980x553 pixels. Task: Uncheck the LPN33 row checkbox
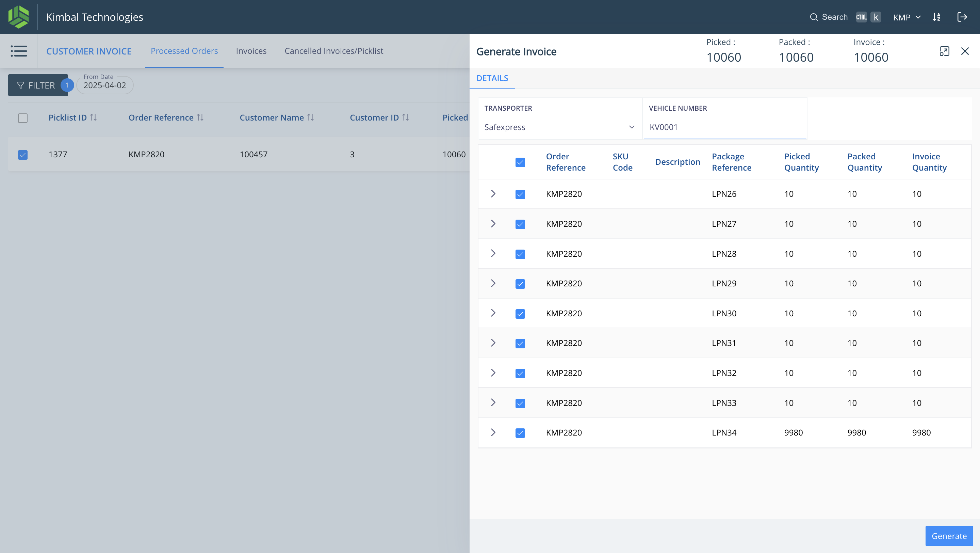coord(520,403)
